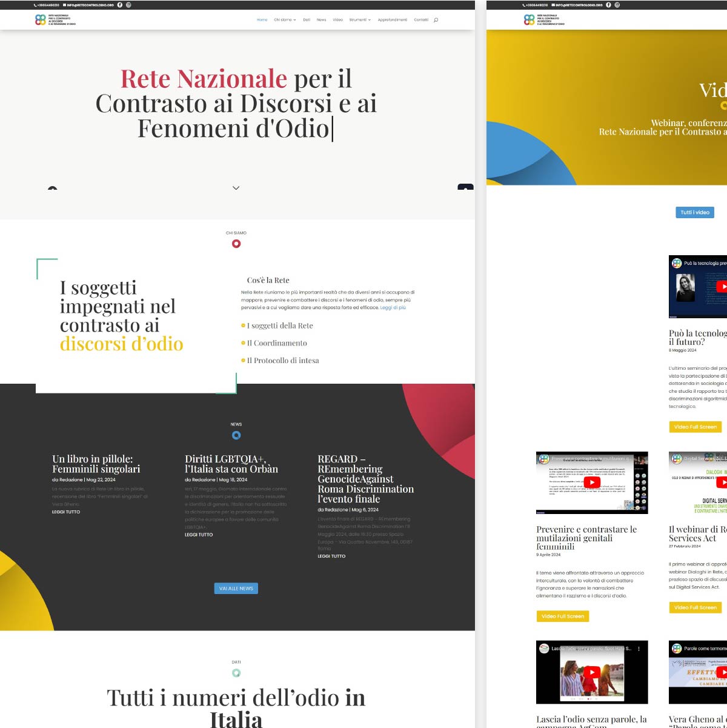The width and height of the screenshot is (727, 728).
Task: Click phone number in home page top bar
Action: [47, 5]
